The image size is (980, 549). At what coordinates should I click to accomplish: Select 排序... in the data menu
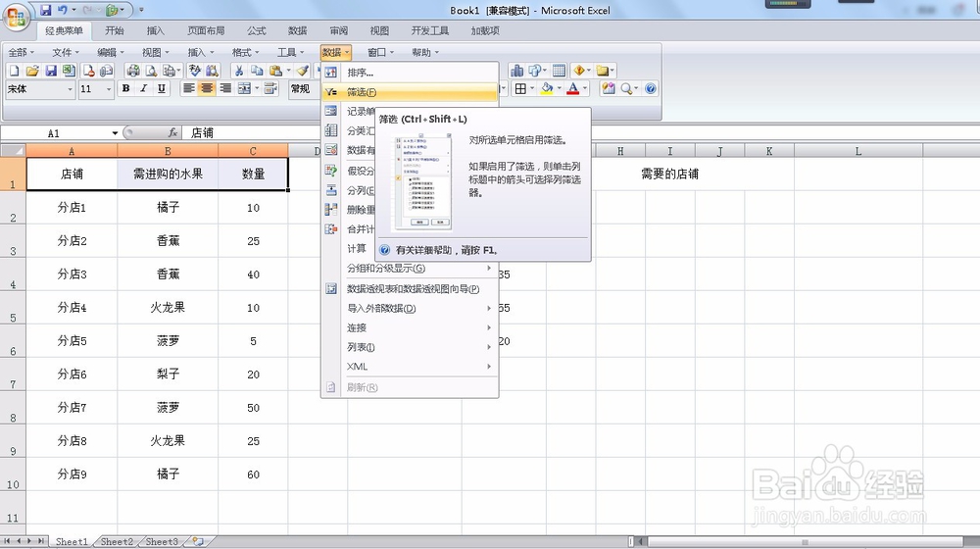point(410,73)
